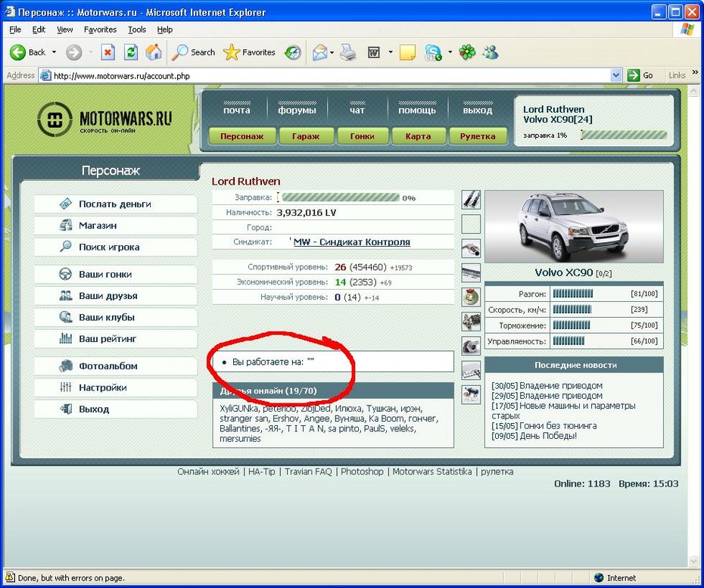Click the Заправка fuel progress bar
The width and height of the screenshot is (704, 588).
pyautogui.click(x=339, y=198)
